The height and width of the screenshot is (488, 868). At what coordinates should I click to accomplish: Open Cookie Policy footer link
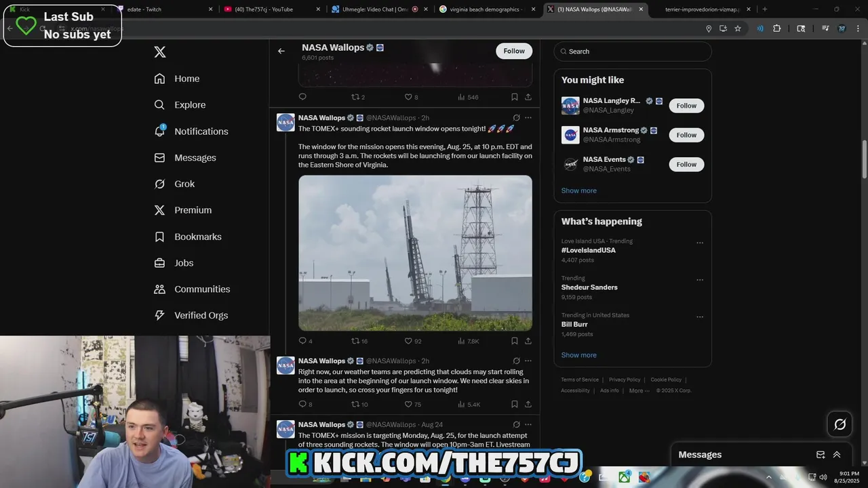tap(666, 380)
